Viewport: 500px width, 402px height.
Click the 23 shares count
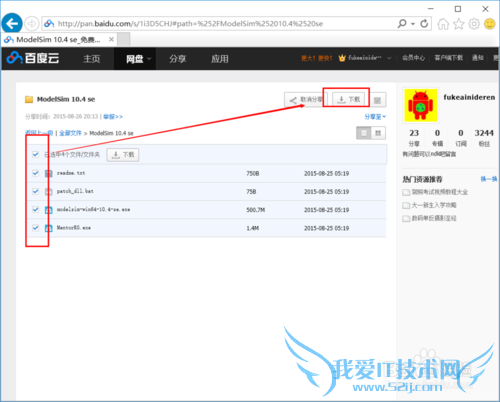click(414, 133)
